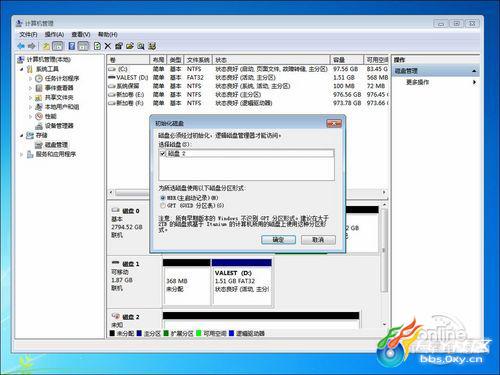
Task: Click the black X delete toolbar icon
Action: pyautogui.click(x=107, y=46)
